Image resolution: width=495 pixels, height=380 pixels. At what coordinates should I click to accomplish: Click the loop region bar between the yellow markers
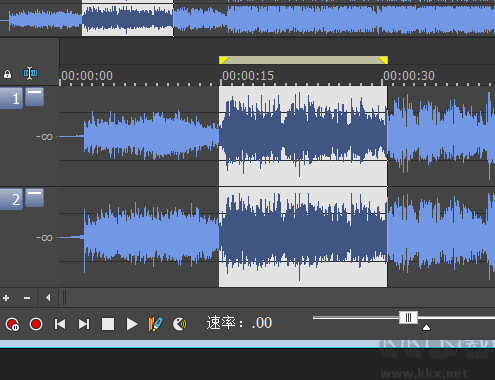303,60
